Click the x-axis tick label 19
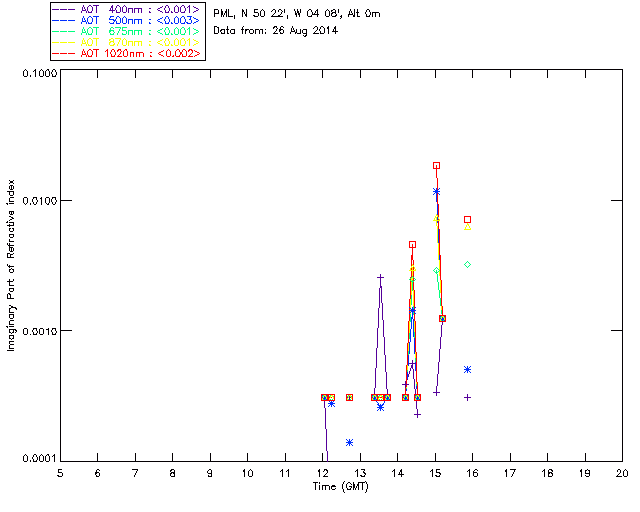 pyautogui.click(x=585, y=473)
